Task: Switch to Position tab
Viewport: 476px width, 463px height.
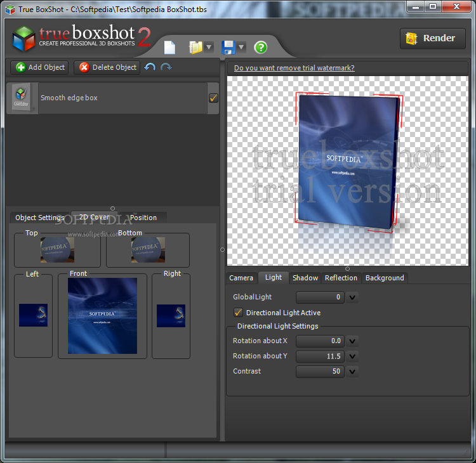Action: click(143, 218)
